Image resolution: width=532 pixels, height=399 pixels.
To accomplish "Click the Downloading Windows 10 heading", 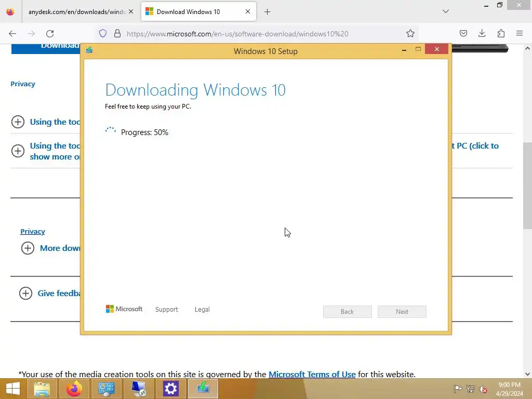I will (x=195, y=90).
